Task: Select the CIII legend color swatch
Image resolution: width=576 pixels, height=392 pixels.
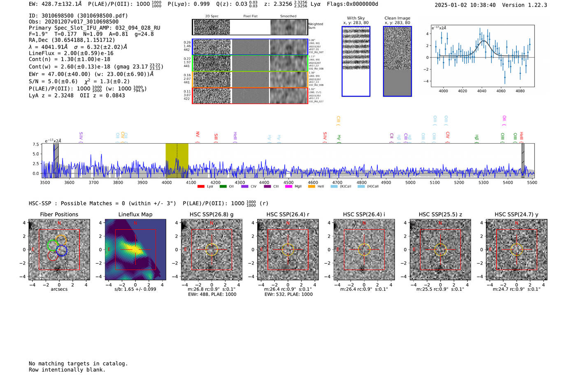Action: [x=267, y=186]
